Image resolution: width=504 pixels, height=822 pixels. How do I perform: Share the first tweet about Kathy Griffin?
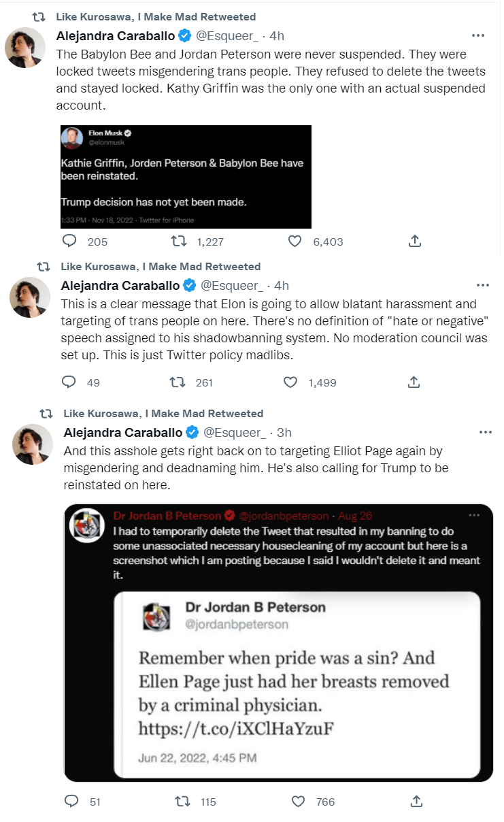point(414,241)
